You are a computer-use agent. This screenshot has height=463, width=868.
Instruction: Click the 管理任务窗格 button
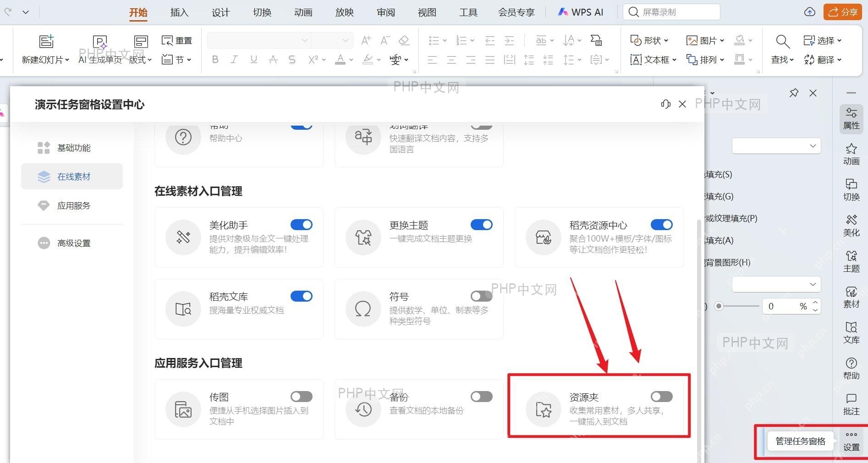point(800,441)
